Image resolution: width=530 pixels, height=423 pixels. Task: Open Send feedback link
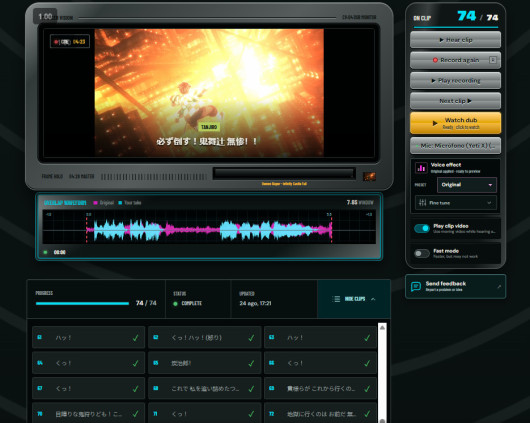455,286
